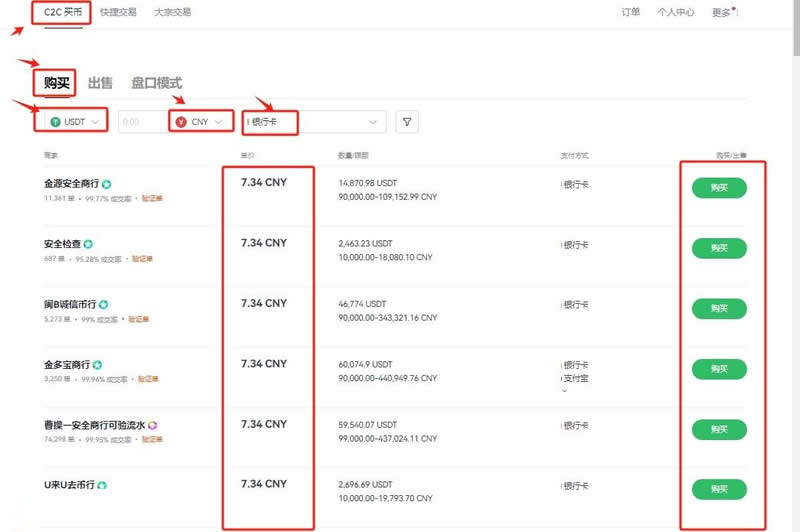The image size is (800, 532).
Task: Click the filter funnel icon
Action: [407, 122]
